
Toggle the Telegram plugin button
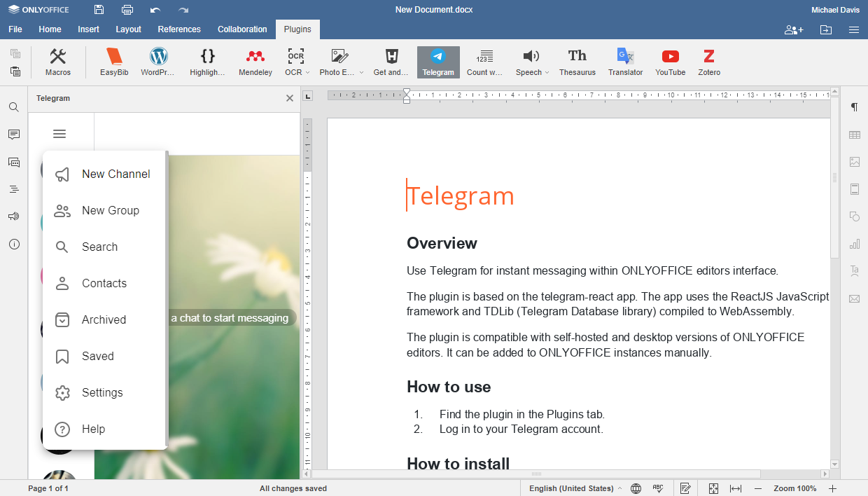click(438, 62)
